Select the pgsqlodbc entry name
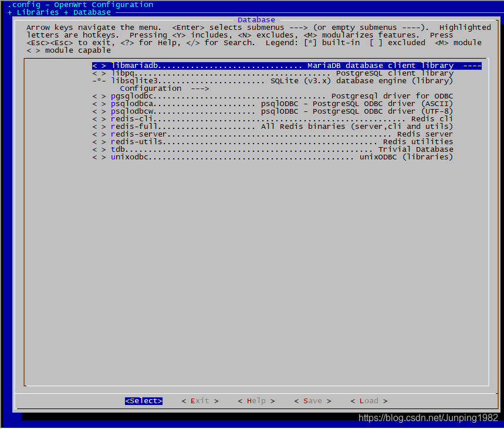 132,96
